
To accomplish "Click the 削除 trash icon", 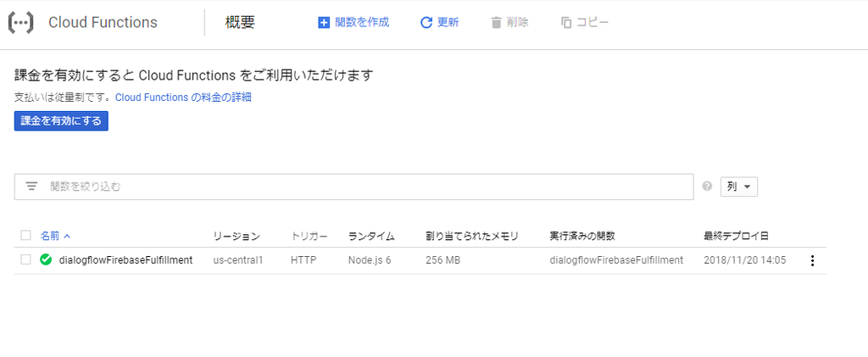I will pyautogui.click(x=496, y=23).
